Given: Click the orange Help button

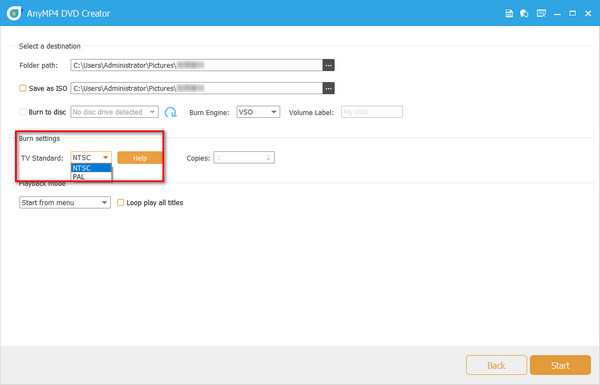Looking at the screenshot, I should tap(140, 158).
